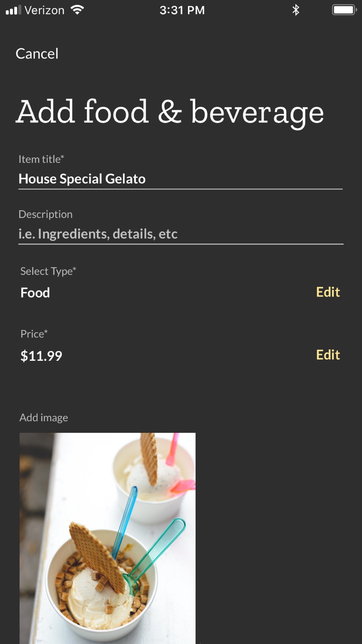Tap the $11.99 price value

[x=41, y=356]
